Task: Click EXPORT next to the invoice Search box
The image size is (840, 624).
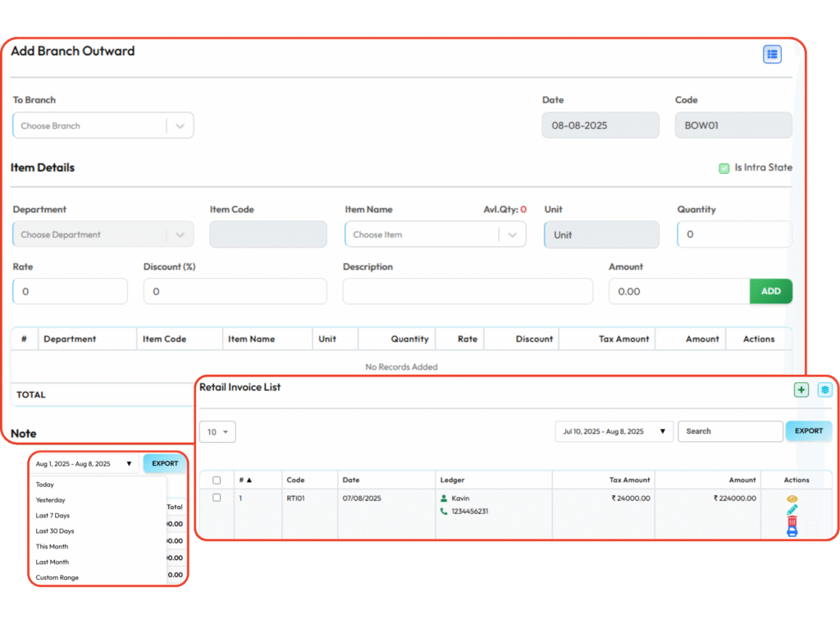Action: click(x=808, y=431)
